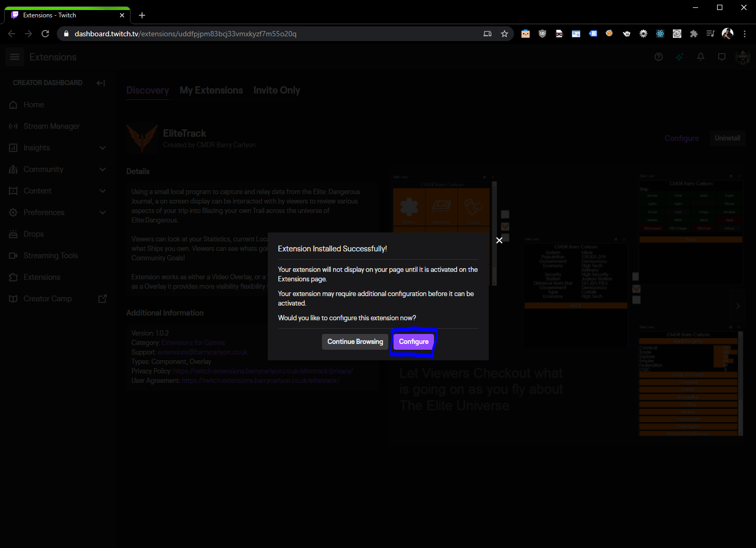Open the Privacy Policy link
756x548 pixels.
click(x=263, y=371)
